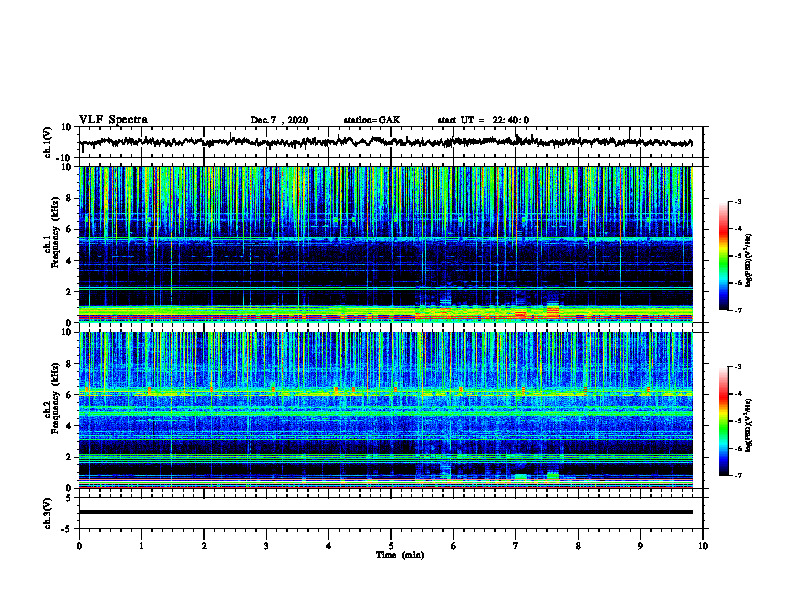The image size is (792, 612).
Task: Click the "-3" label on ch.1 color bar
Action: click(738, 201)
